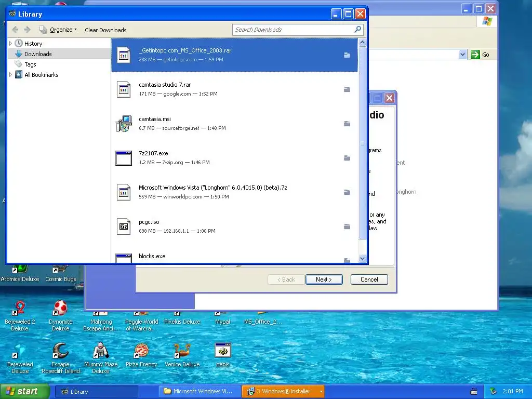
Task: Select 7z2107.exe download entry
Action: [x=234, y=157]
